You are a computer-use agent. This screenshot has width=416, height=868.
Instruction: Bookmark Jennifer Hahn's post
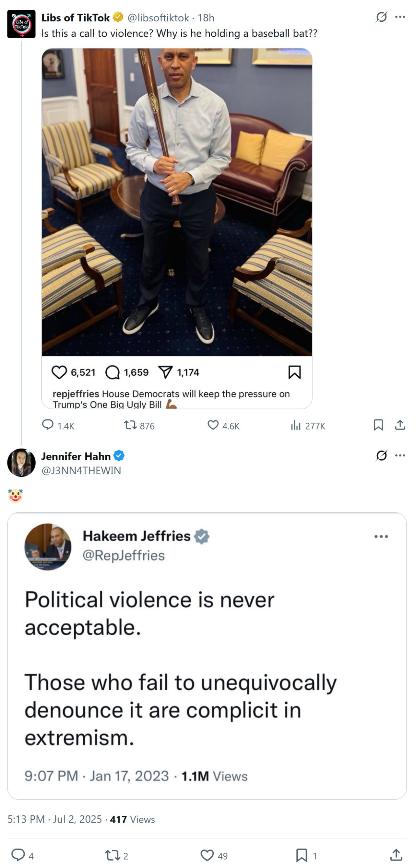301,855
